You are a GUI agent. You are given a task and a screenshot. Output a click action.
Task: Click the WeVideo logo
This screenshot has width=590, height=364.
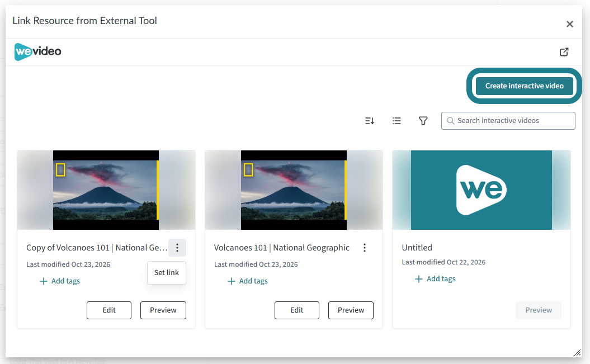37,51
